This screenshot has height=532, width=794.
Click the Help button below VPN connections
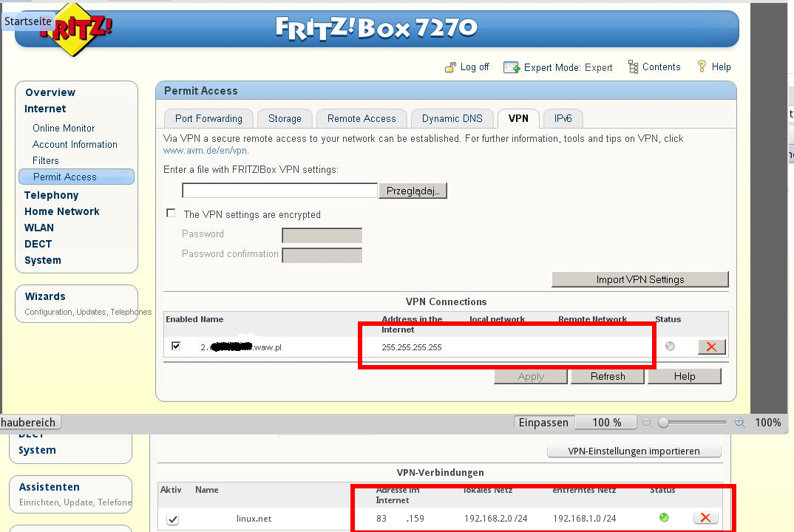[685, 376]
